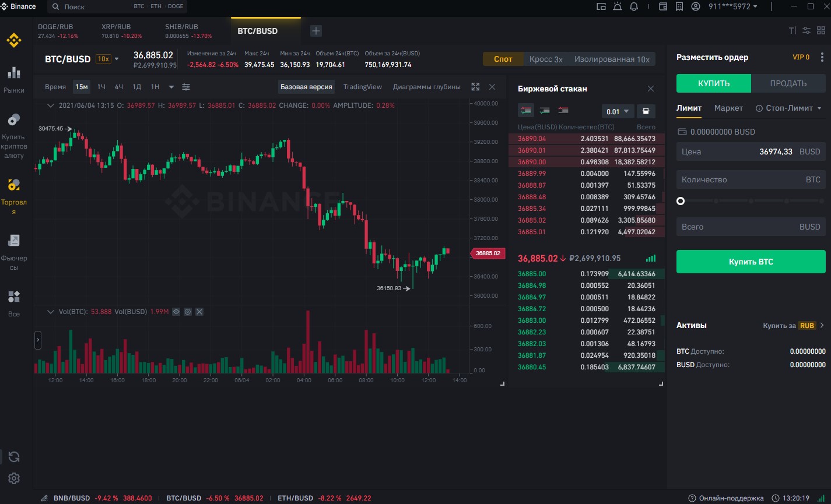The height and width of the screenshot is (504, 831).
Task: Click the order book print-style icon button
Action: tap(646, 111)
